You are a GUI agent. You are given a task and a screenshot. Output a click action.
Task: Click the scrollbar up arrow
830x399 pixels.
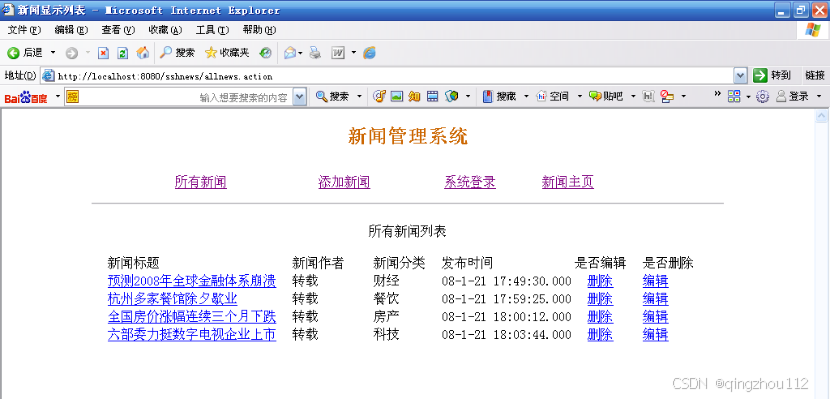click(822, 116)
